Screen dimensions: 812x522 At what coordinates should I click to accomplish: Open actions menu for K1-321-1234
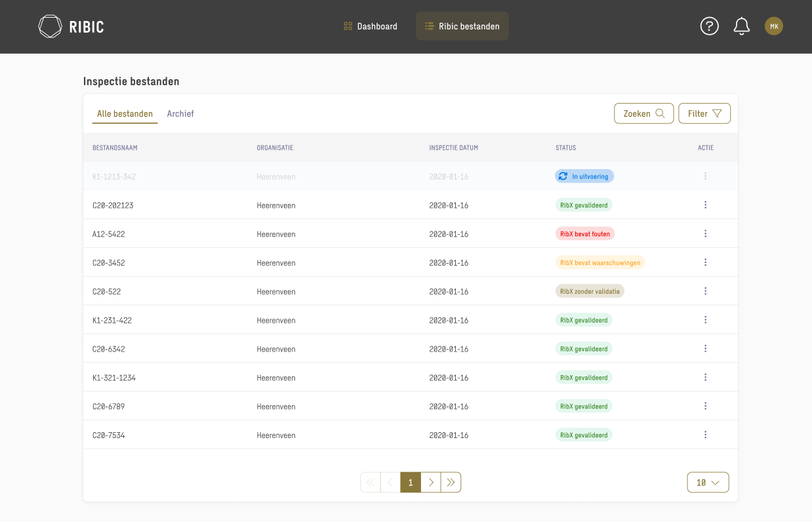706,377
